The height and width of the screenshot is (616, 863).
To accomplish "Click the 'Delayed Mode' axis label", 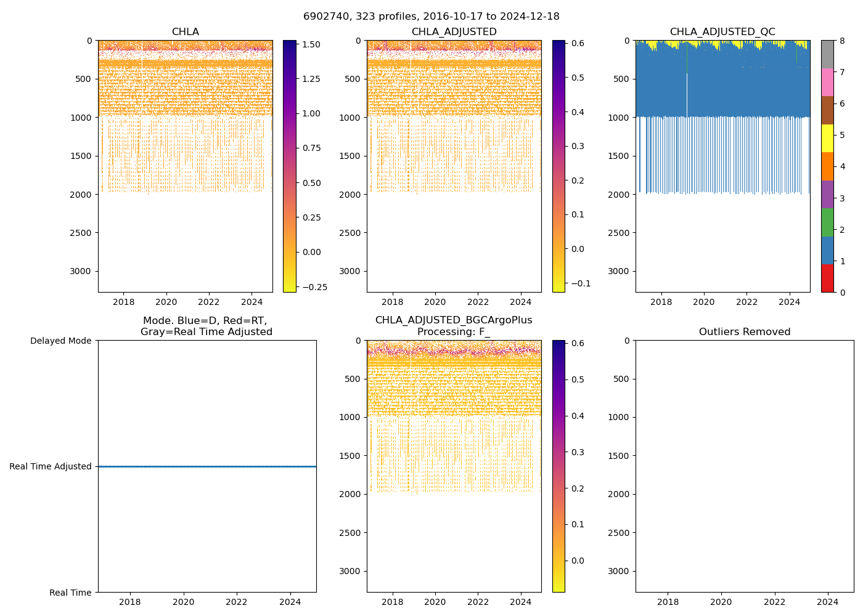I will click(60, 341).
